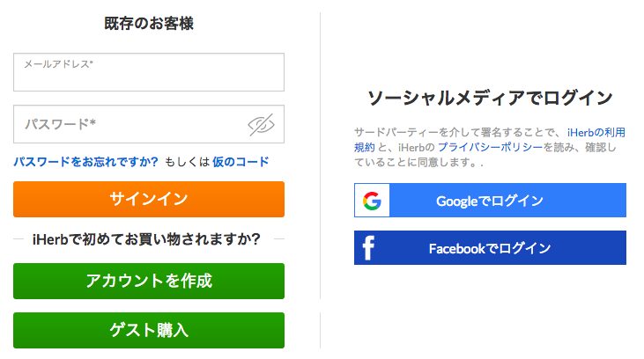Click the ソーシャルメディアでログイン heading

pyautogui.click(x=490, y=98)
